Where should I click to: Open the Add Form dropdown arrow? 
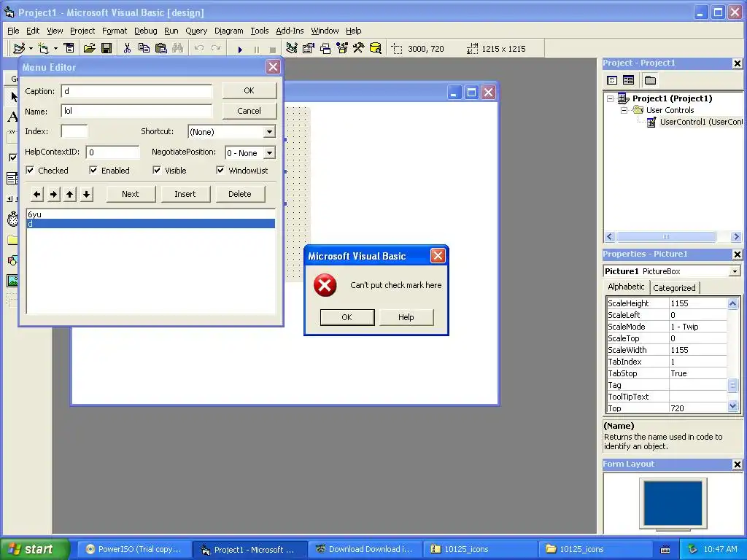tap(55, 49)
